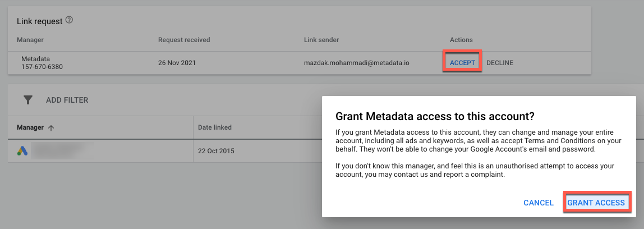Click sender email mazdak.mohammadi@metadata.io
Screen dimensions: 644x229
(x=356, y=63)
